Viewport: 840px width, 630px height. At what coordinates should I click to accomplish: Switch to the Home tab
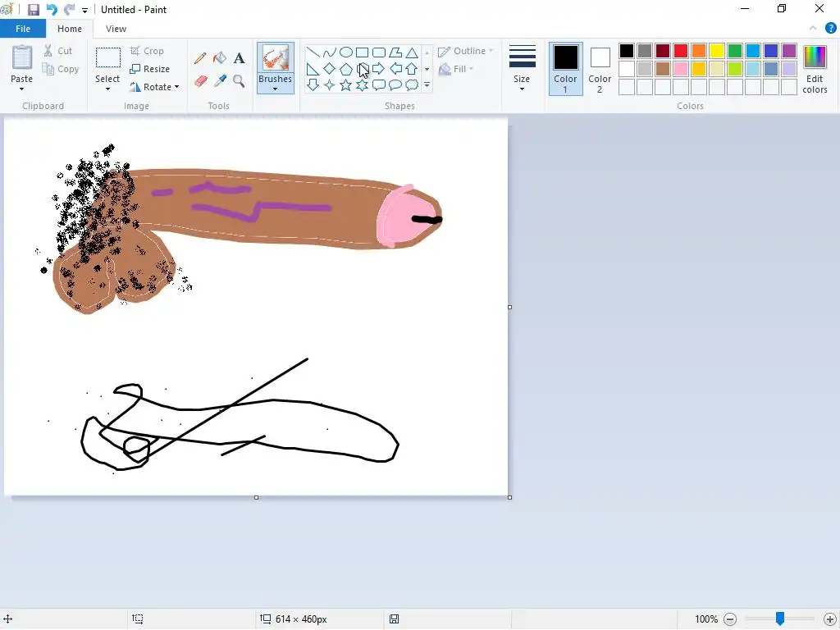tap(70, 29)
